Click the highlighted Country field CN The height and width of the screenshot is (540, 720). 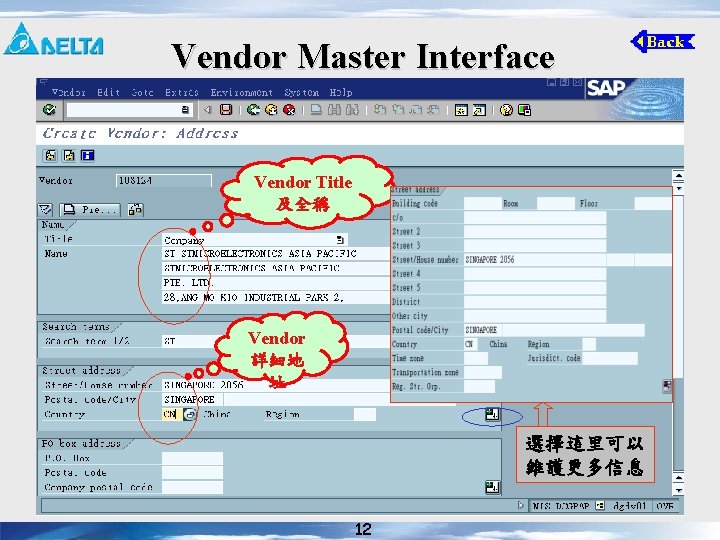pyautogui.click(x=172, y=414)
